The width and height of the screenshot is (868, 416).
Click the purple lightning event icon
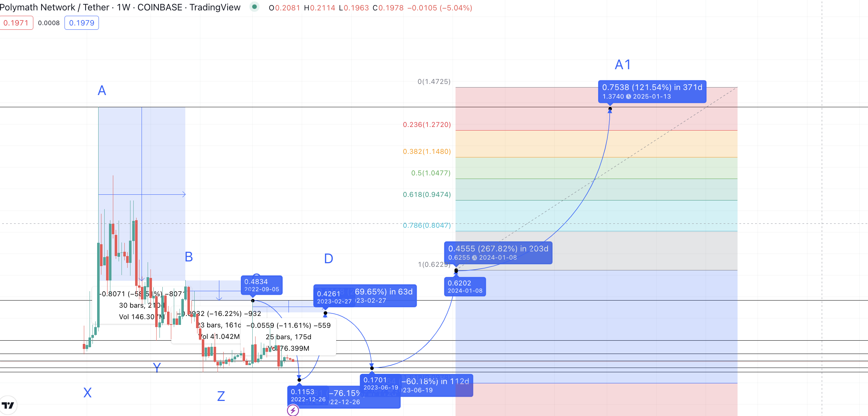(293, 410)
